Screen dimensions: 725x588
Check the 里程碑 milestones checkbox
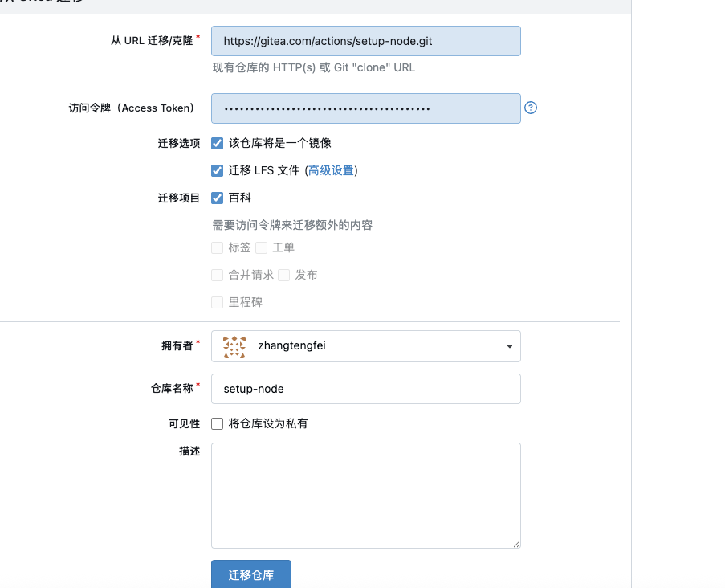click(217, 302)
